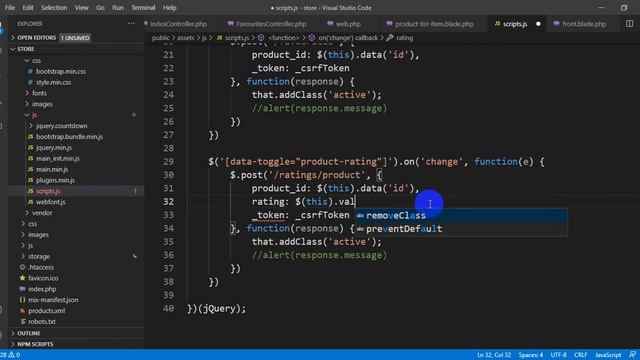This screenshot has width=640, height=360.
Task: Open the Edit menu
Action: pyautogui.click(x=28, y=8)
